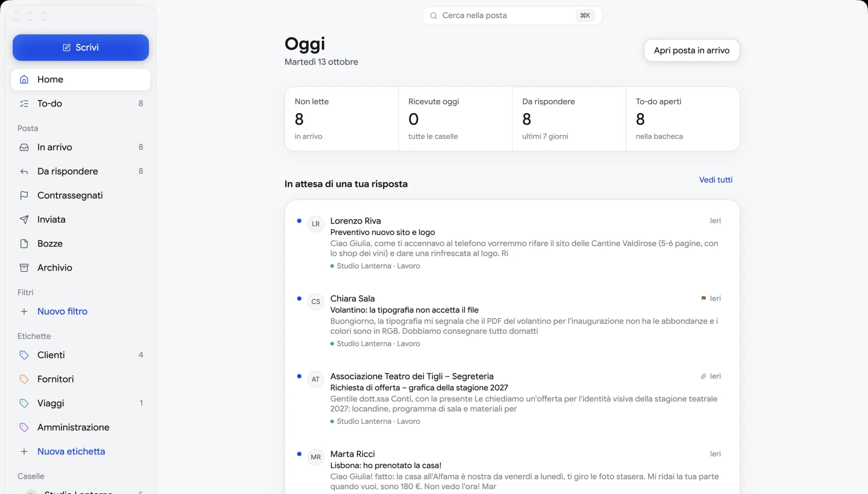The image size is (868, 494).
Task: Open the To-do aperti stat card
Action: tap(683, 119)
